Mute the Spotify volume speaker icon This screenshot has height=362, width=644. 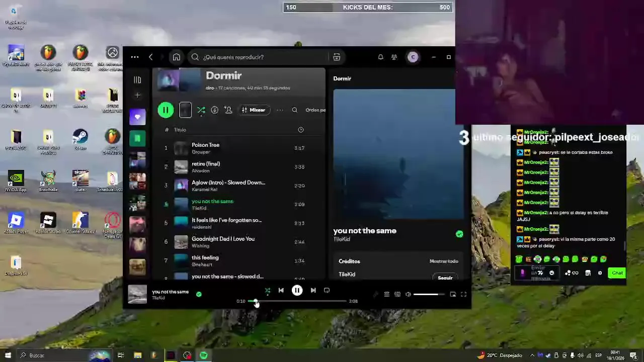click(408, 294)
